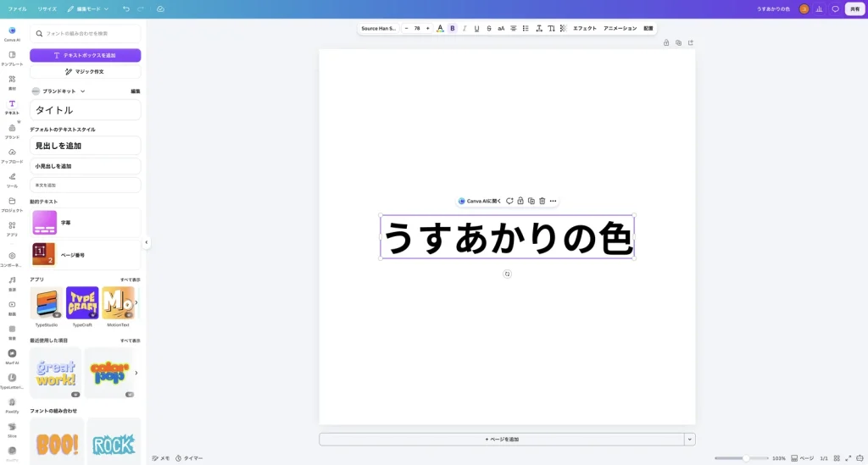Click the font combination search field

click(86, 34)
